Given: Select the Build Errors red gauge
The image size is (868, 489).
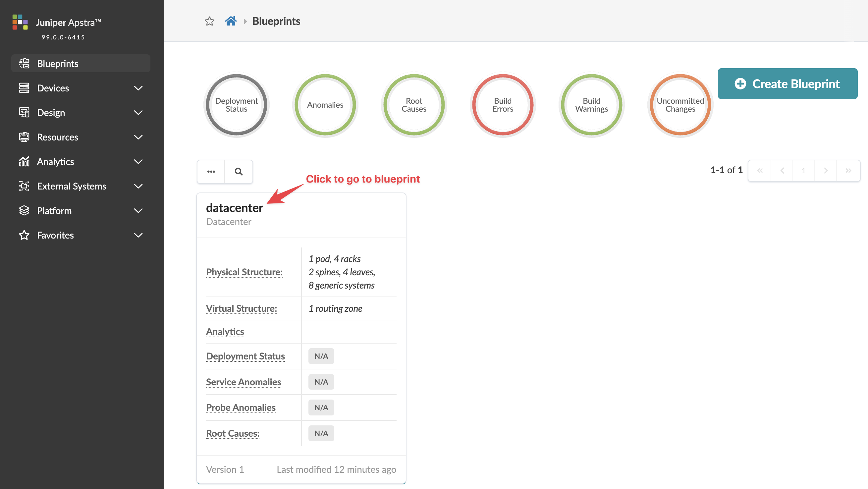Looking at the screenshot, I should coord(502,105).
